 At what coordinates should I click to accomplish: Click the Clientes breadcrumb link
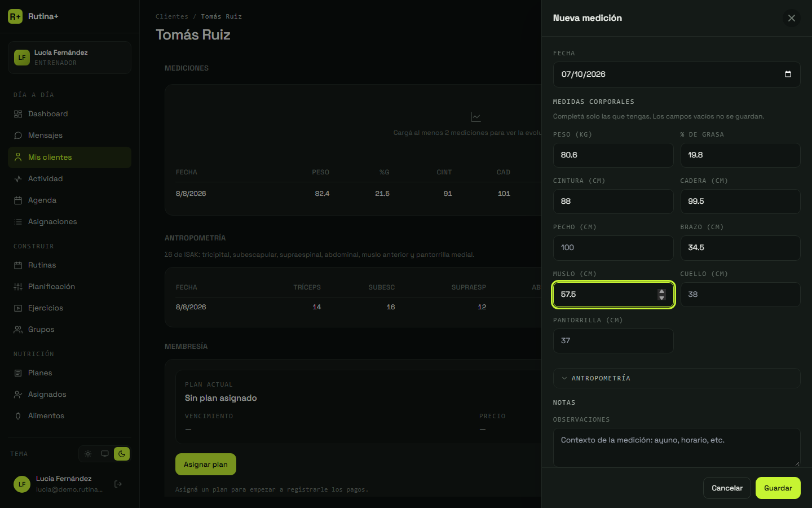point(172,16)
